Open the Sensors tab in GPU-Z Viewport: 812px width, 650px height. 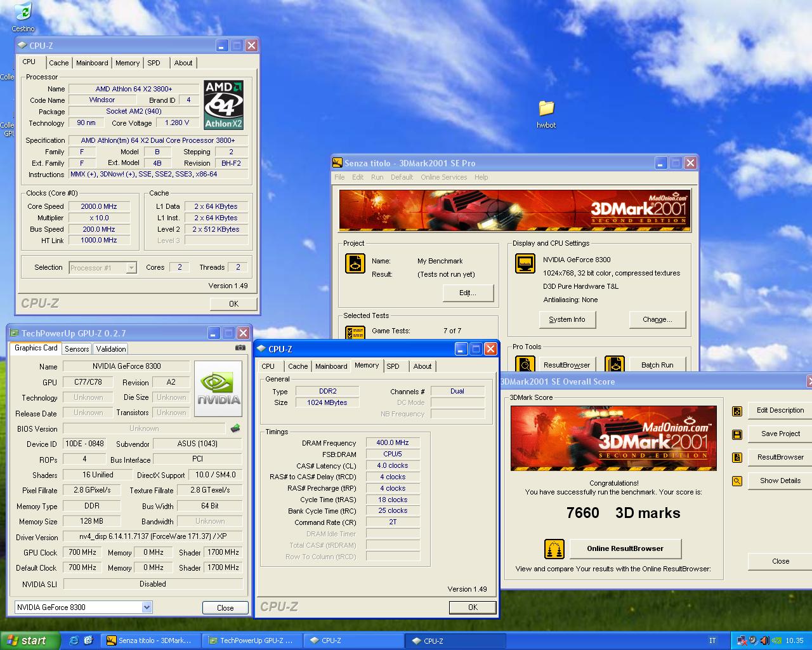[x=77, y=349]
